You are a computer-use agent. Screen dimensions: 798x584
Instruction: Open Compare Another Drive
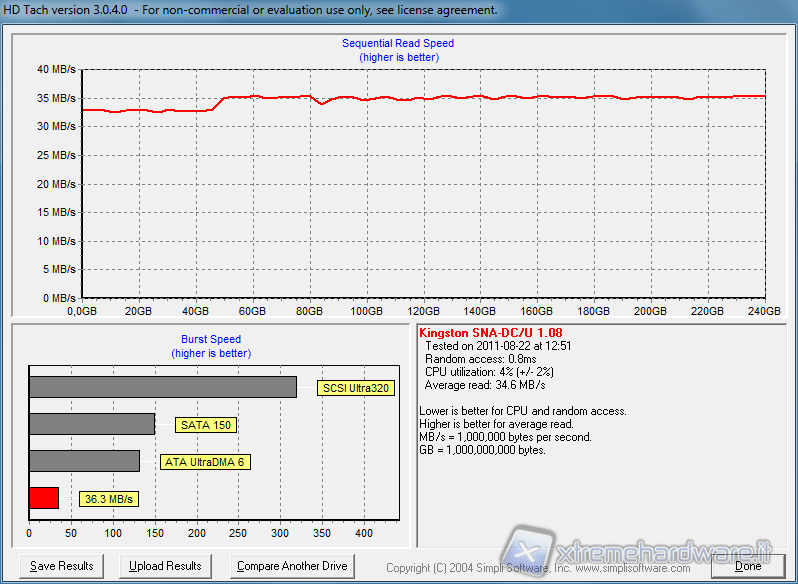click(x=292, y=566)
